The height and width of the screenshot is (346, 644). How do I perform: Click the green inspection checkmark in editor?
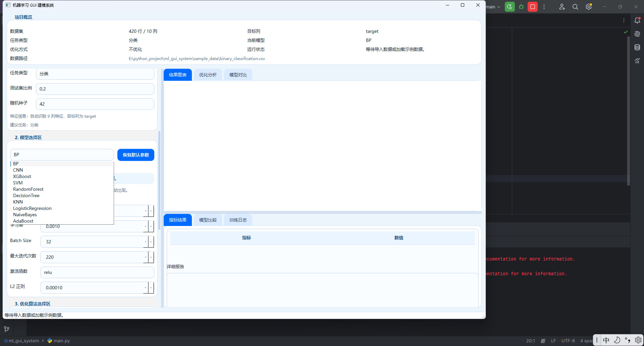click(626, 32)
